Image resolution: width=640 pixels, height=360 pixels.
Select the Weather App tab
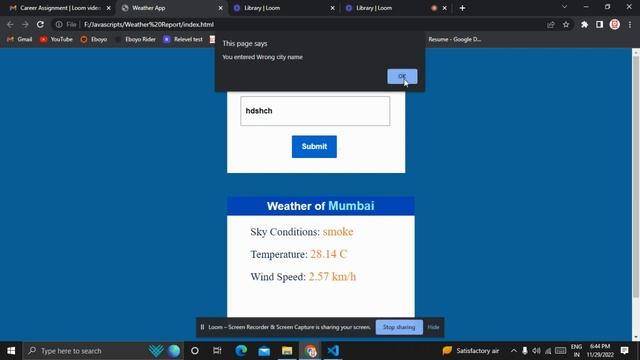coord(171,8)
